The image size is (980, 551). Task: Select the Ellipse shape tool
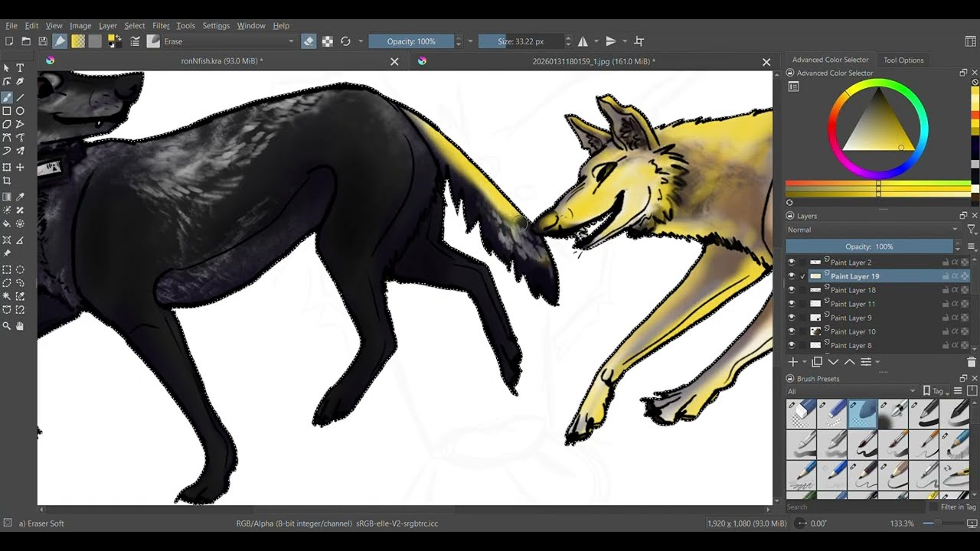pos(21,111)
